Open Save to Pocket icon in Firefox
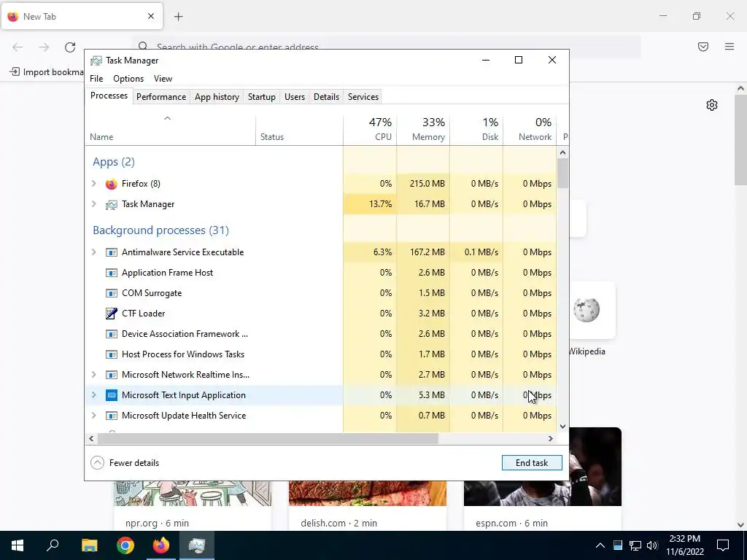747x560 pixels. [x=703, y=47]
